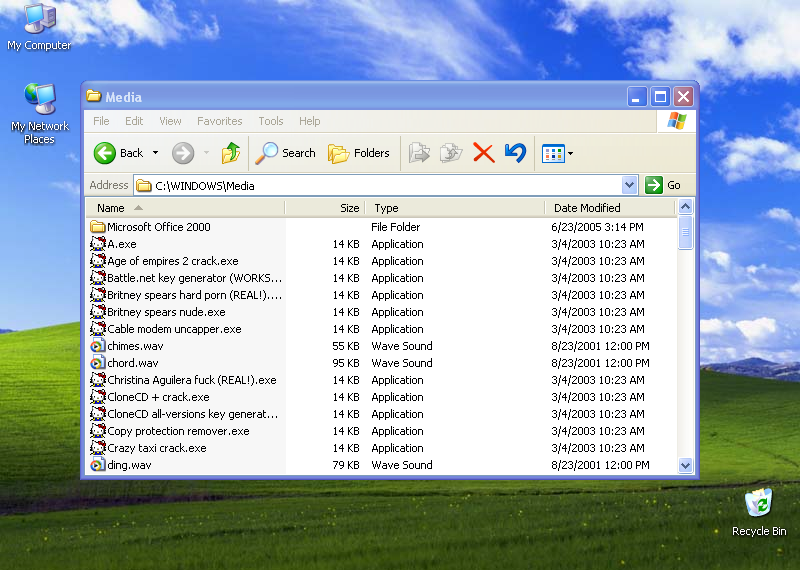
Task: Open the File menu
Action: 101,121
